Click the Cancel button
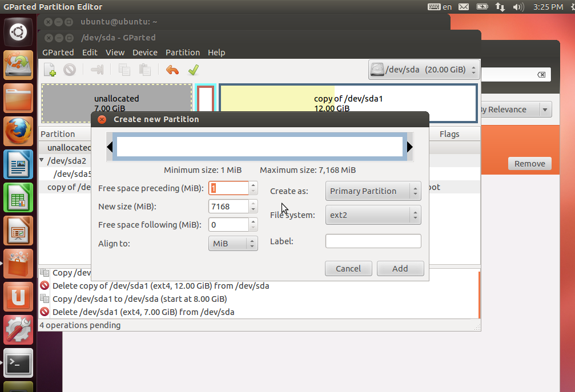Image resolution: width=575 pixels, height=392 pixels. [x=348, y=268]
